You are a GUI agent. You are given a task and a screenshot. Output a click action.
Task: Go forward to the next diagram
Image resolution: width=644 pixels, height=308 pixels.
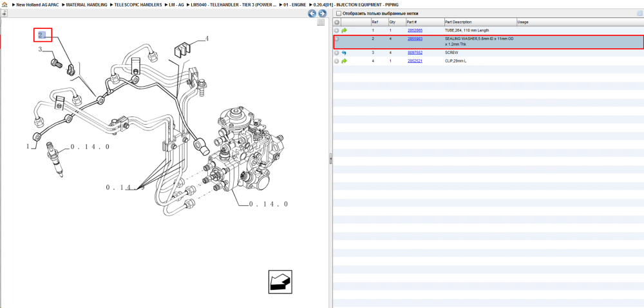pyautogui.click(x=323, y=14)
